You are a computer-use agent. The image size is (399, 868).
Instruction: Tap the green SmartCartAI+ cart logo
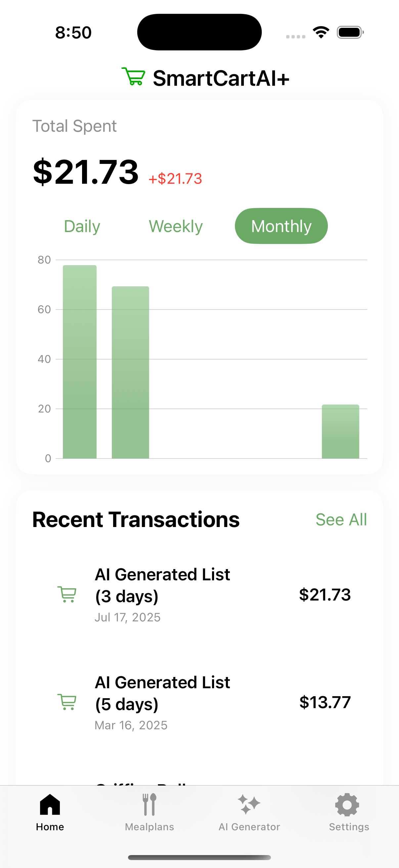pos(134,77)
